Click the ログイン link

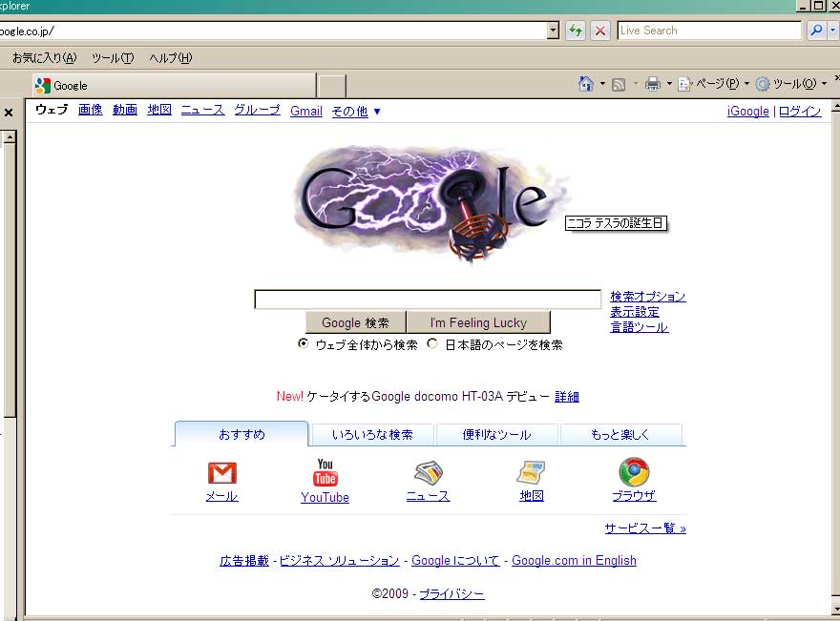[799, 112]
